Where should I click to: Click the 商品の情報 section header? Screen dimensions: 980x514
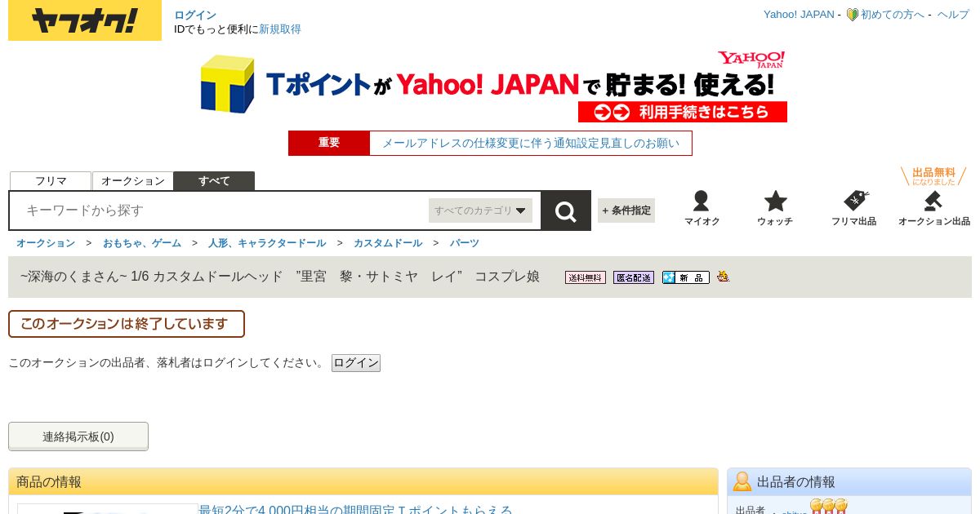point(363,481)
